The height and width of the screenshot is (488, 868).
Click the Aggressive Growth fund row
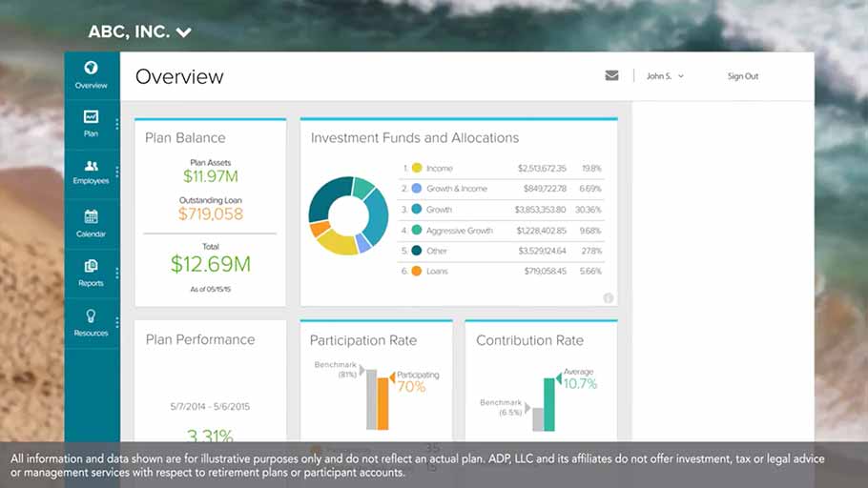pos(506,231)
